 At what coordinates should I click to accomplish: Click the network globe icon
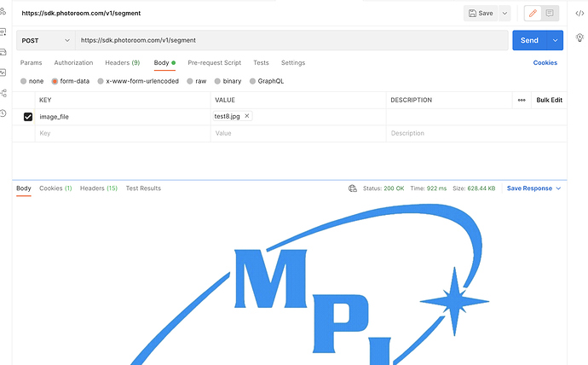(x=353, y=188)
